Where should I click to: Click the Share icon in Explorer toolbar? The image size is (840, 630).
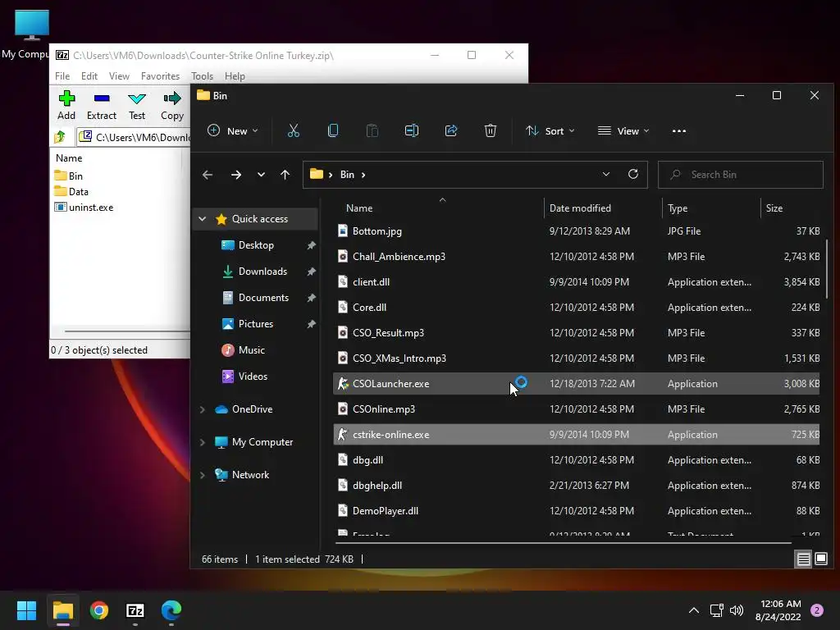[x=451, y=130]
